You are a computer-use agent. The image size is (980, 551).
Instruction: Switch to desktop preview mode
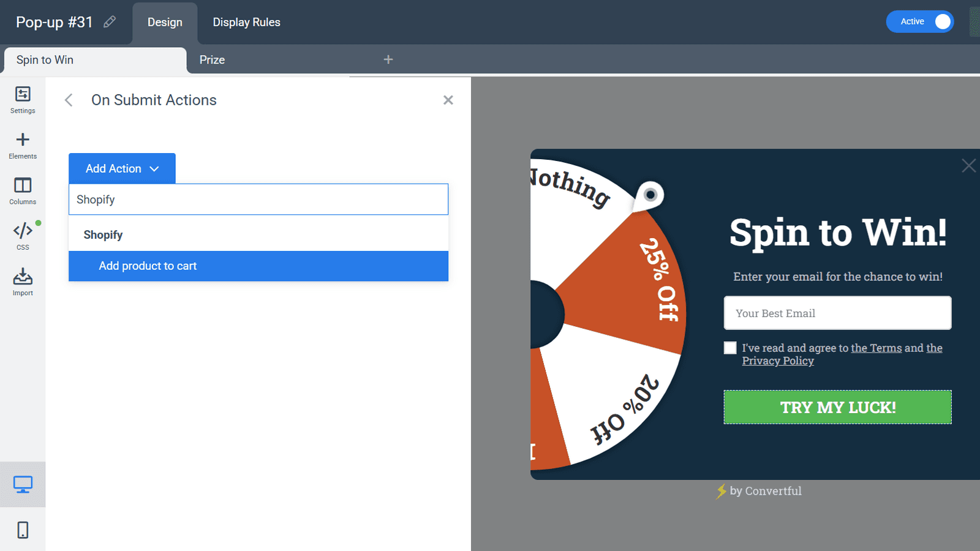click(23, 484)
